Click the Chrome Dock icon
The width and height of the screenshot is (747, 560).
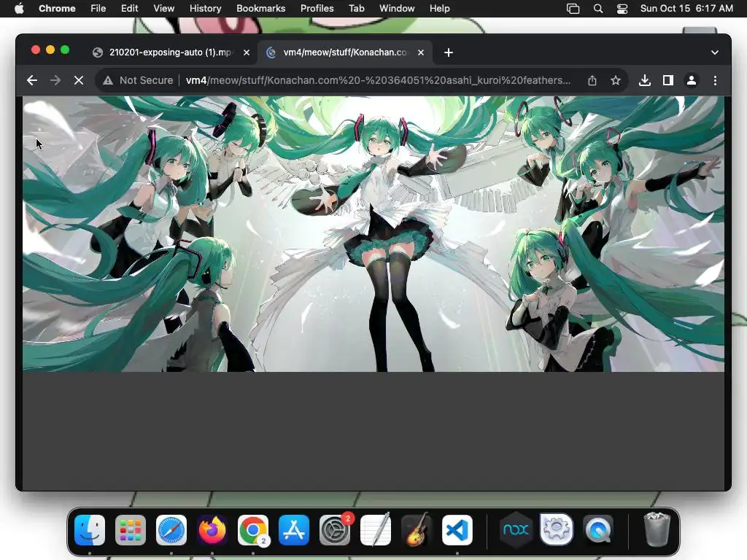pos(253,530)
